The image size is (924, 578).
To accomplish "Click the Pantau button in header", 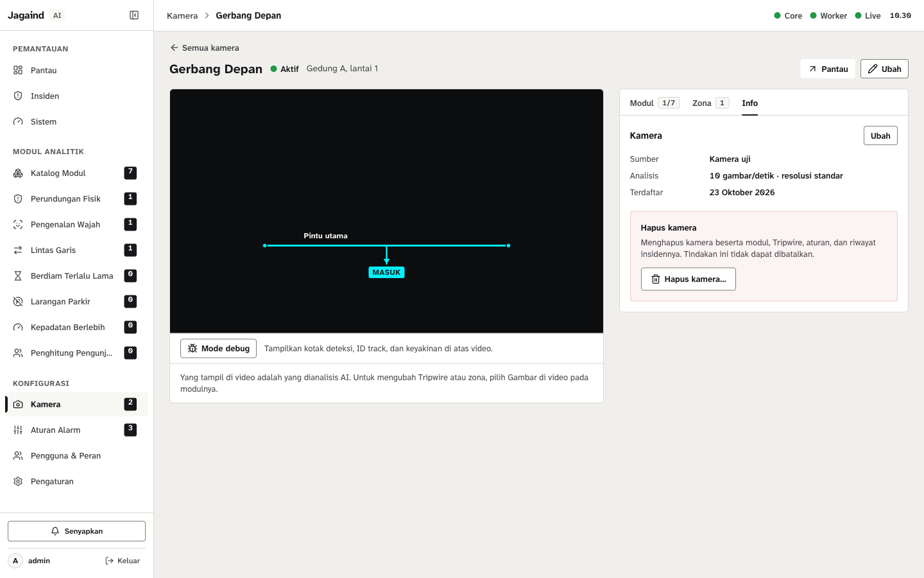I will (x=828, y=69).
